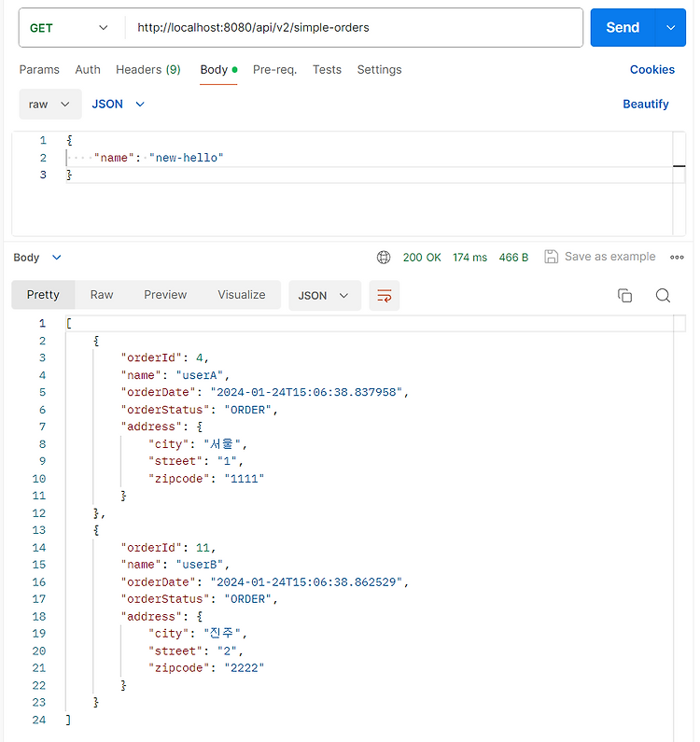Click request editor line number 3

click(43, 175)
